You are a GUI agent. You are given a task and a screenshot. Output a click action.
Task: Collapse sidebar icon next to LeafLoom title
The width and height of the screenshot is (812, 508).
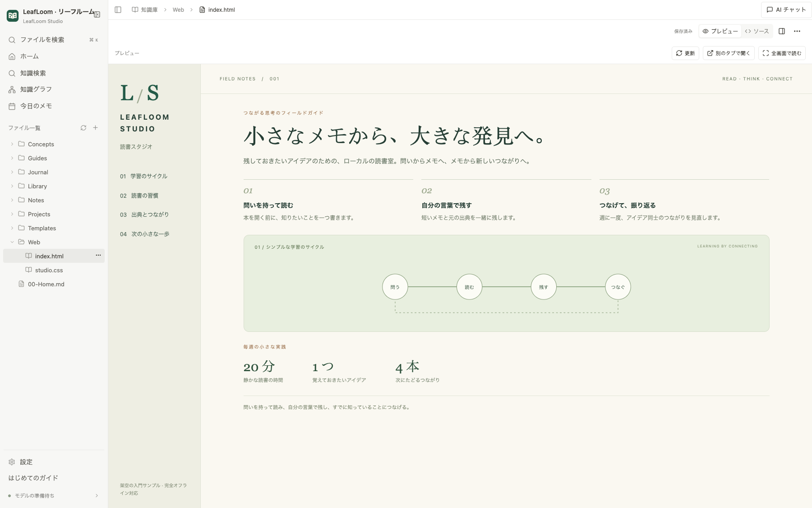coord(97,14)
